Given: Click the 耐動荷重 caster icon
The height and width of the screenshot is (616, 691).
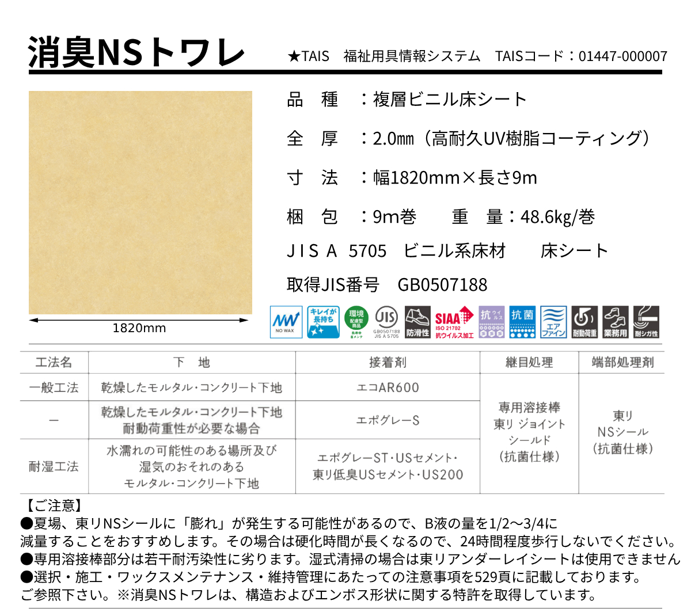Looking at the screenshot, I should (x=584, y=322).
